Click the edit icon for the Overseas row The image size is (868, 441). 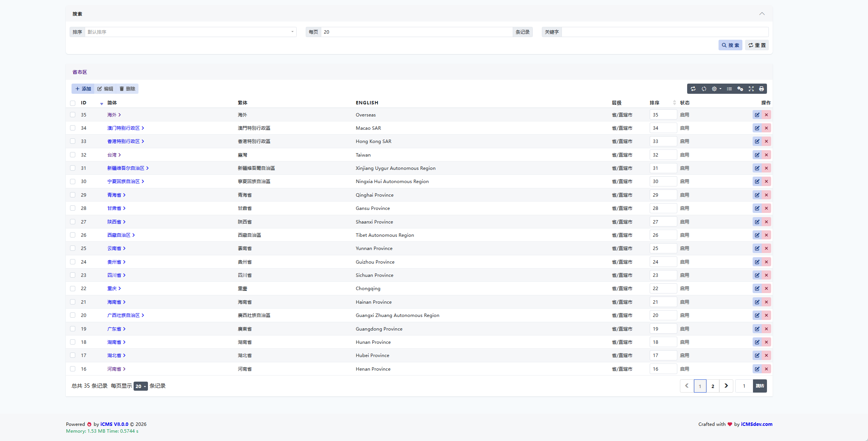coord(757,115)
